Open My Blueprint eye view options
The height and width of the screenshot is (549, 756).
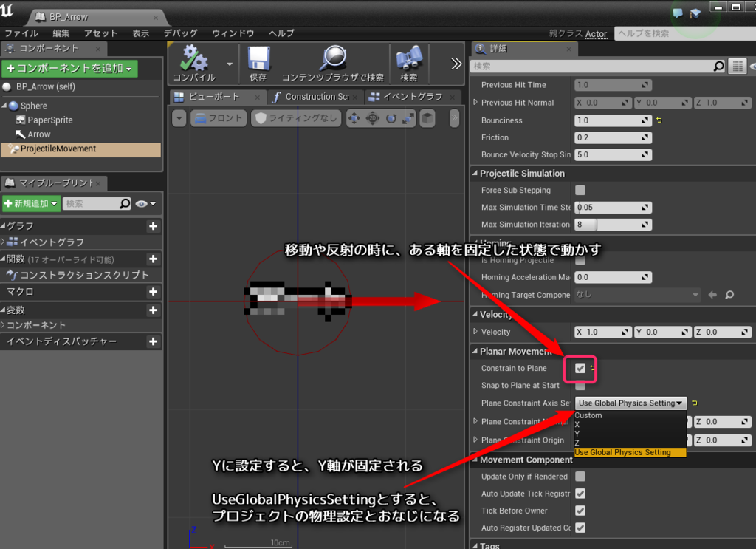pos(145,204)
